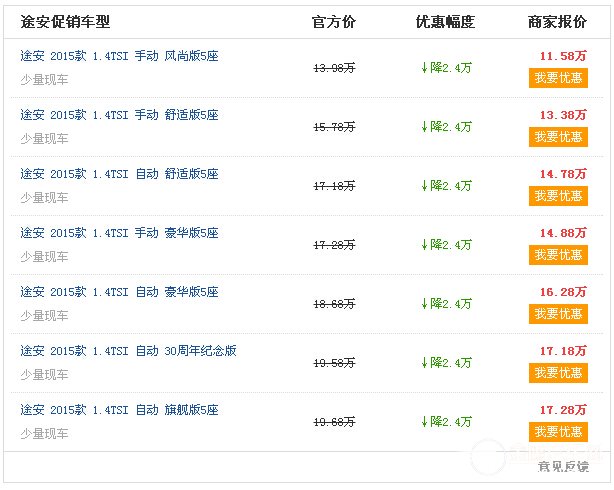Click green down arrow in 30周年纪念版 row
This screenshot has width=614, height=490.
(x=424, y=363)
